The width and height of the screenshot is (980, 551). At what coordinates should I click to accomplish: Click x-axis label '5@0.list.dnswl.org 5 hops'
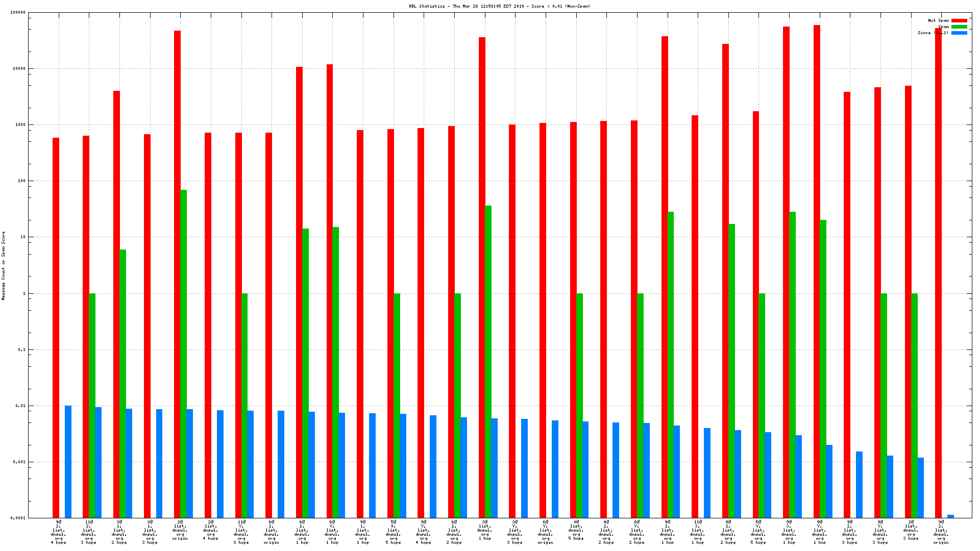pyautogui.click(x=394, y=533)
